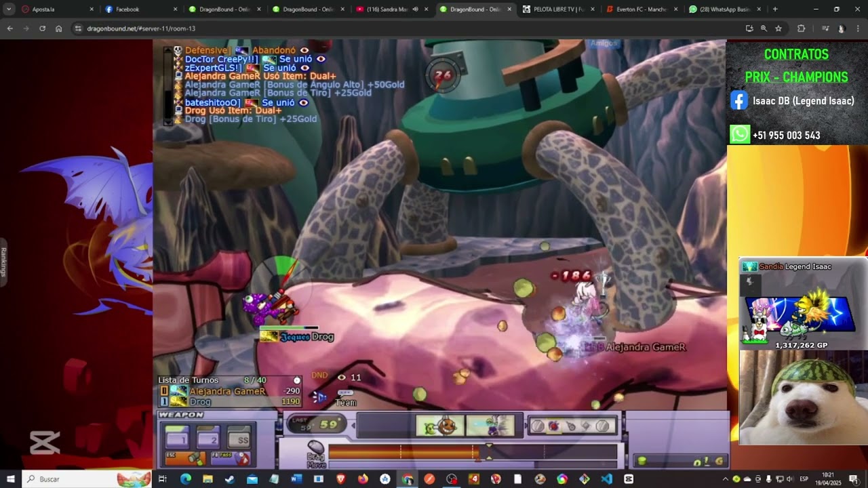Switch to the Sandra YouTube tab
This screenshot has width=868, height=488.
(x=391, y=9)
